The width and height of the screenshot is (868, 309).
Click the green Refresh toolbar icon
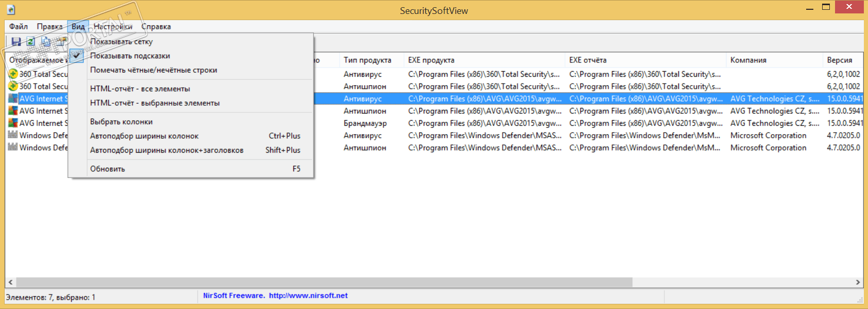(x=31, y=42)
